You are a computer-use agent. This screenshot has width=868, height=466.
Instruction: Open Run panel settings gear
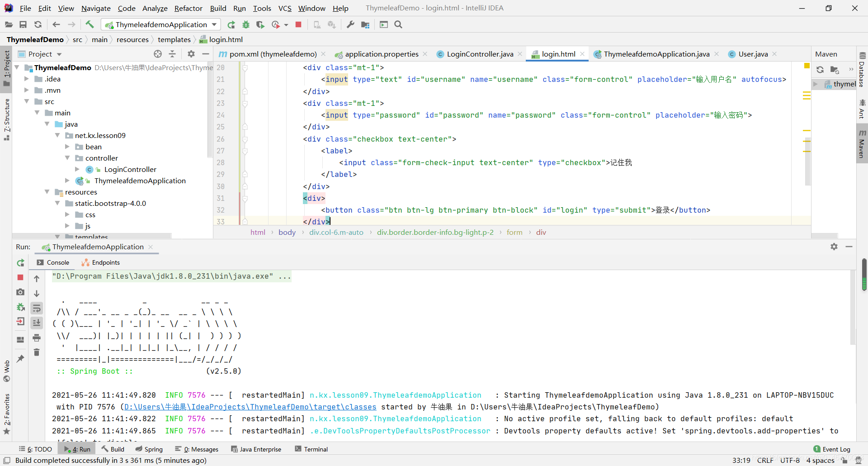[x=834, y=247]
